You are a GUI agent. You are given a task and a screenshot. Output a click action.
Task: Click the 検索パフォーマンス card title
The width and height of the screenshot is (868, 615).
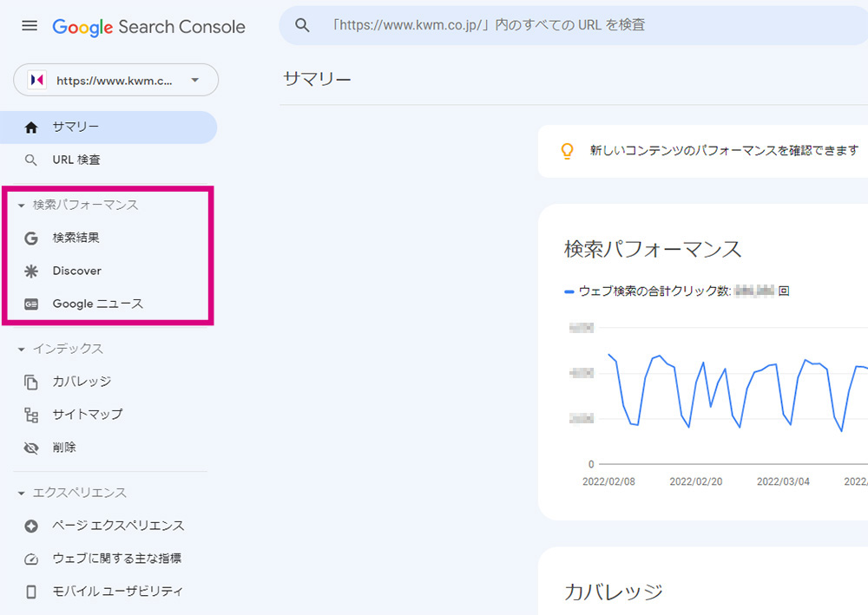click(653, 250)
